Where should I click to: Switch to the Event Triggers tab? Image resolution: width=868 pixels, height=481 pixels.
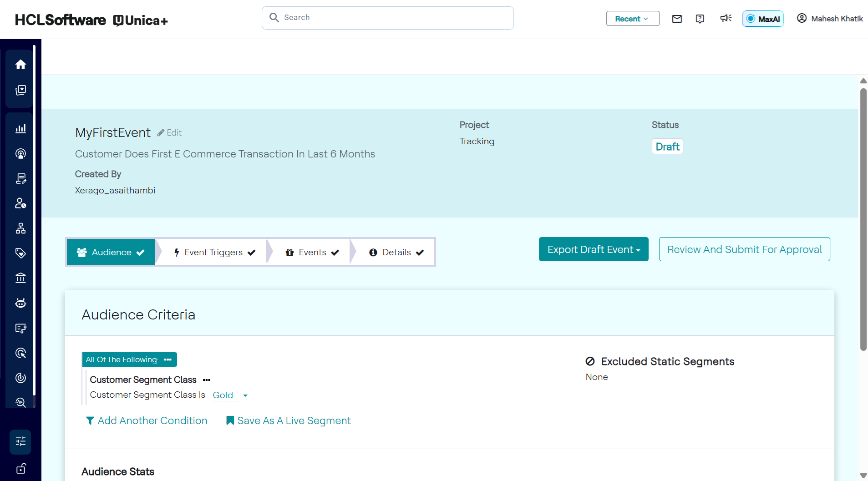(214, 252)
